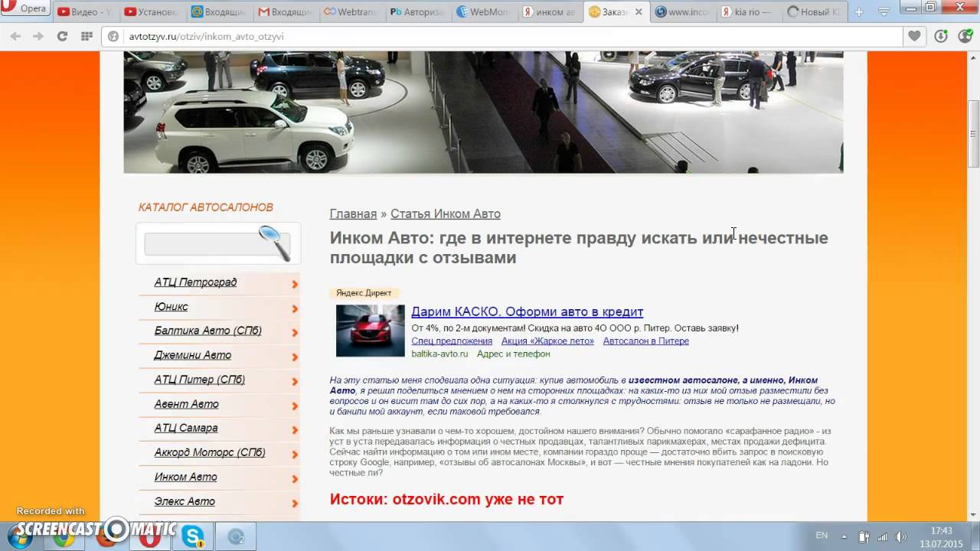Click the arrow next to Элекс Авто
This screenshot has height=551, width=980.
click(295, 504)
